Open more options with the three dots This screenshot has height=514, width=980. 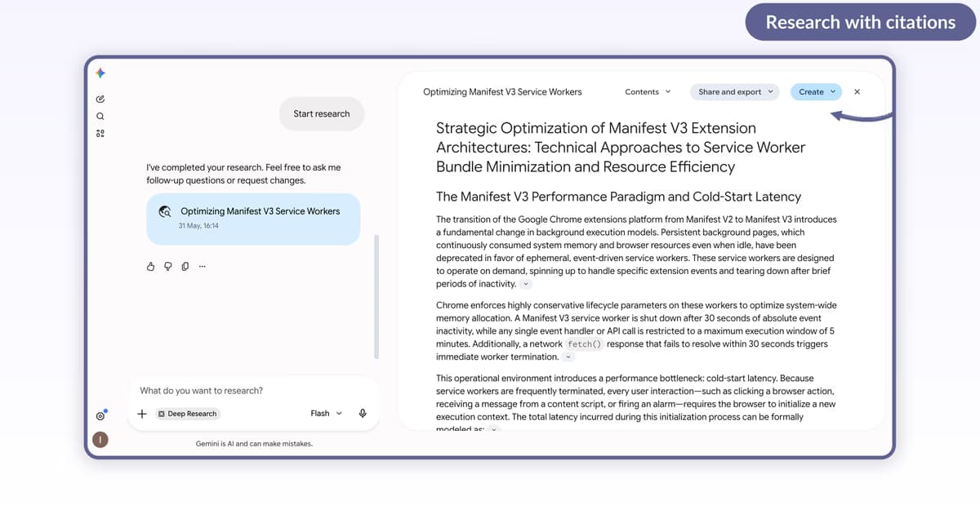203,266
